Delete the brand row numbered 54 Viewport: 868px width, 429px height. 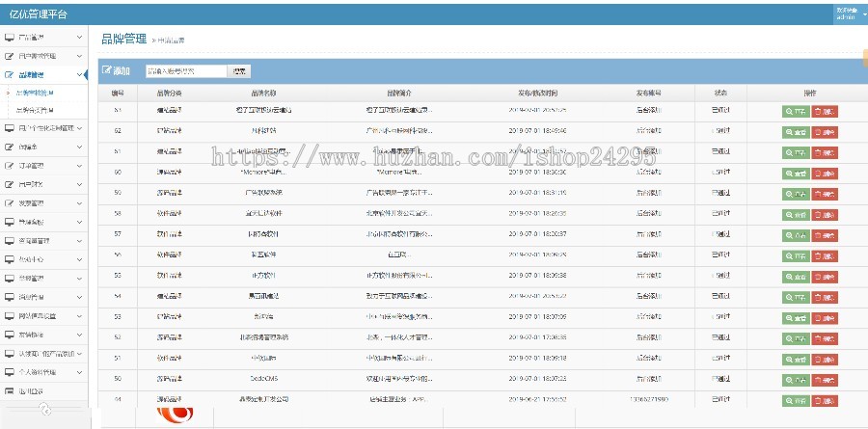click(825, 298)
